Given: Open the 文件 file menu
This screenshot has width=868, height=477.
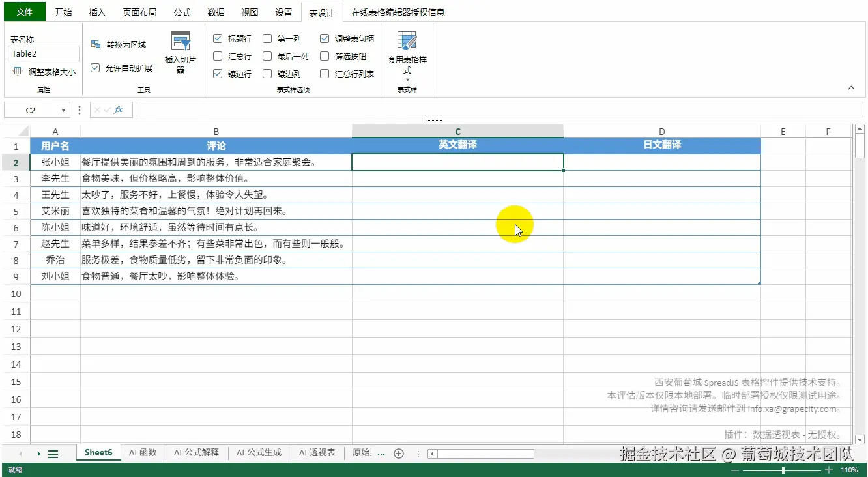Looking at the screenshot, I should pyautogui.click(x=24, y=12).
